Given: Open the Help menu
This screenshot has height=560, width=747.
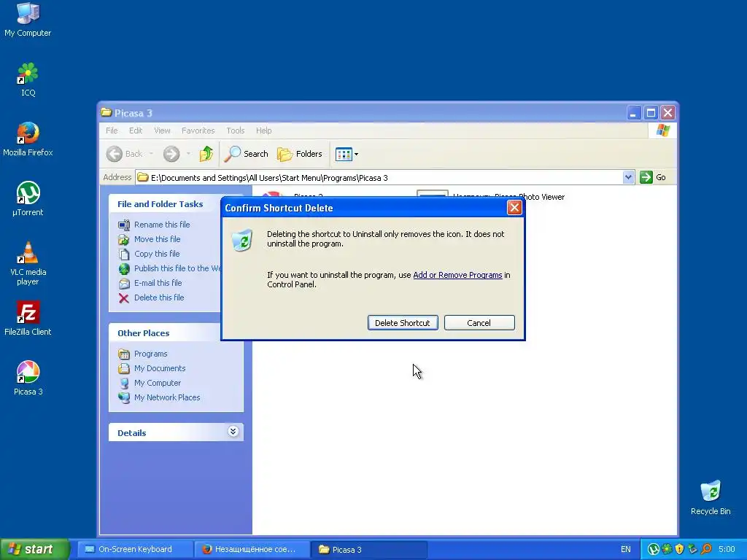Looking at the screenshot, I should 263,131.
